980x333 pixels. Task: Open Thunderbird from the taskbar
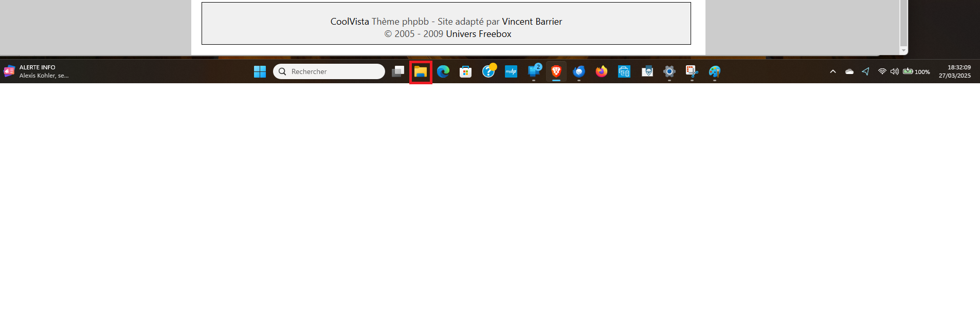(x=579, y=71)
